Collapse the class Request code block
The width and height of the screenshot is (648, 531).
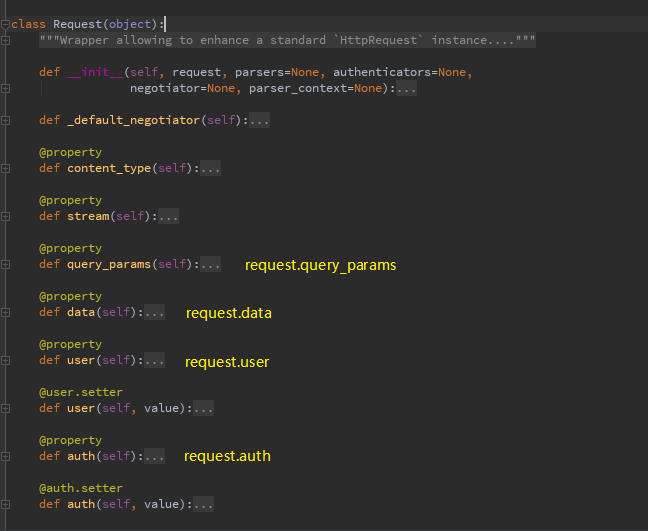click(5, 25)
